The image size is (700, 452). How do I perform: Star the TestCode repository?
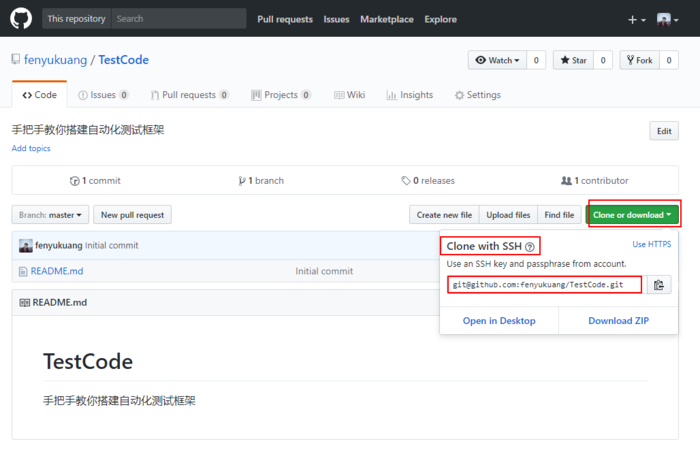(x=573, y=60)
